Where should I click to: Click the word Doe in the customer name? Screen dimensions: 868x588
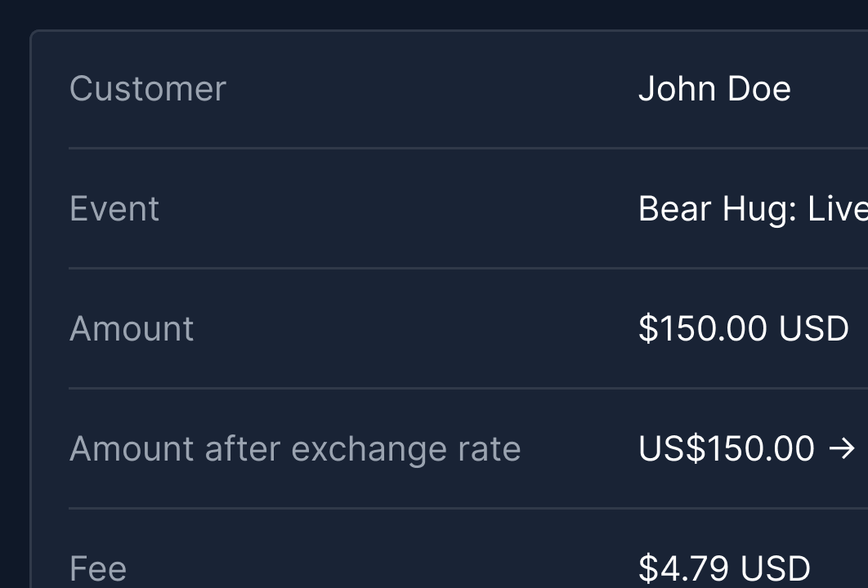click(x=758, y=88)
